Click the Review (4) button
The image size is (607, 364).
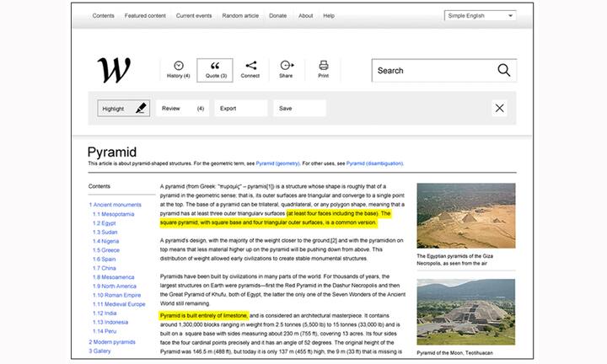coord(183,108)
